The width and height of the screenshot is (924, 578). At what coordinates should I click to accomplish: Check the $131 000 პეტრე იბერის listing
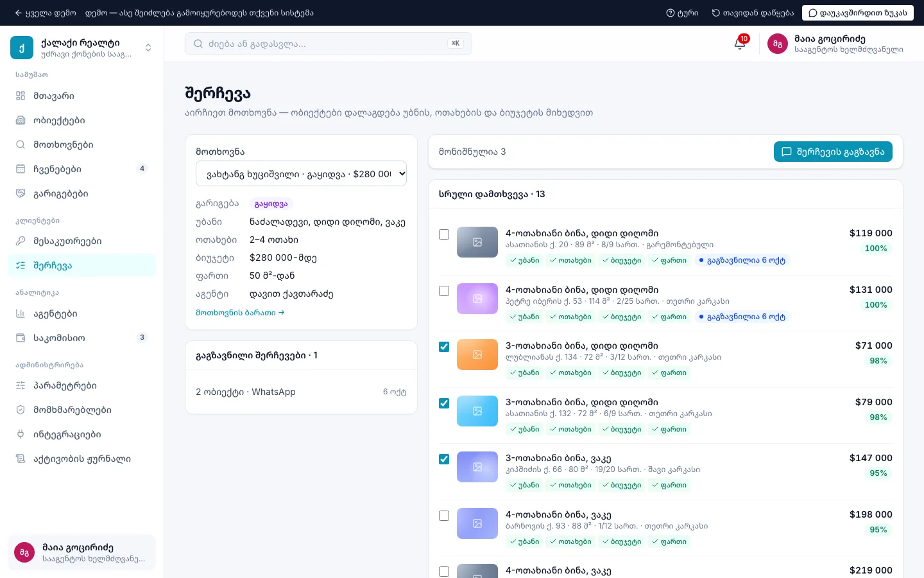tap(444, 291)
